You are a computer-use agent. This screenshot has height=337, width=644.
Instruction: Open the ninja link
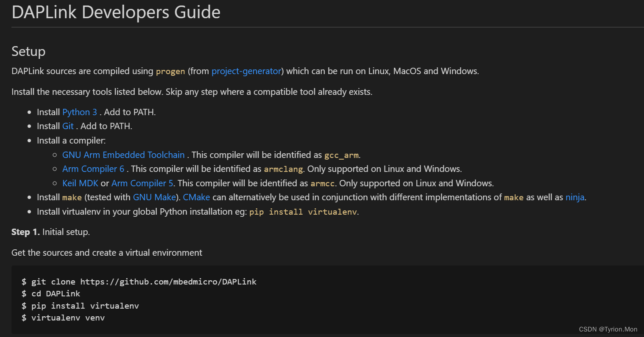coord(575,197)
